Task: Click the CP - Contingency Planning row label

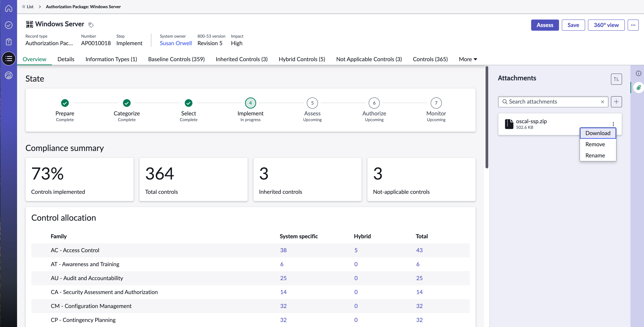Action: click(x=83, y=320)
